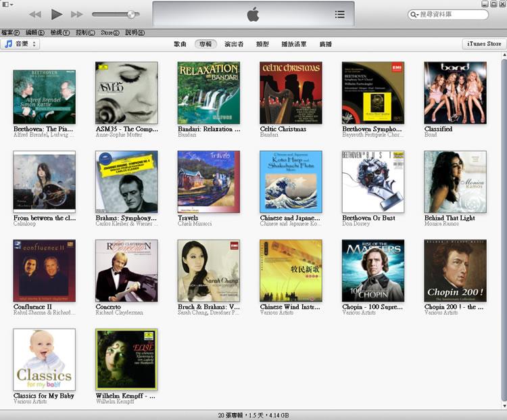Open the 編輯(E) menu

click(35, 32)
